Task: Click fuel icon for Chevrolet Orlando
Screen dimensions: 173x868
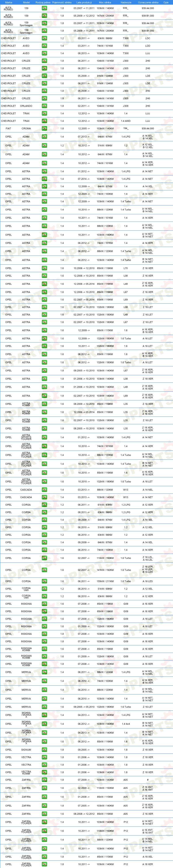Action: click(x=44, y=106)
